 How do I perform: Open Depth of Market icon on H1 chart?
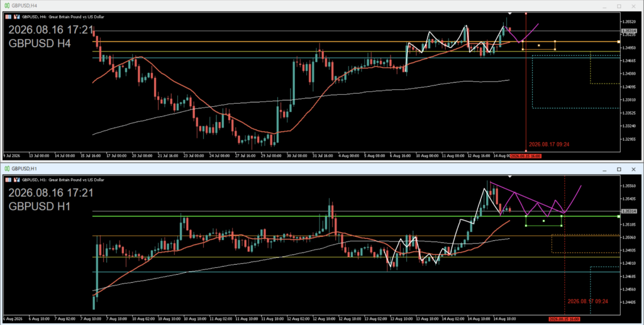pos(17,180)
